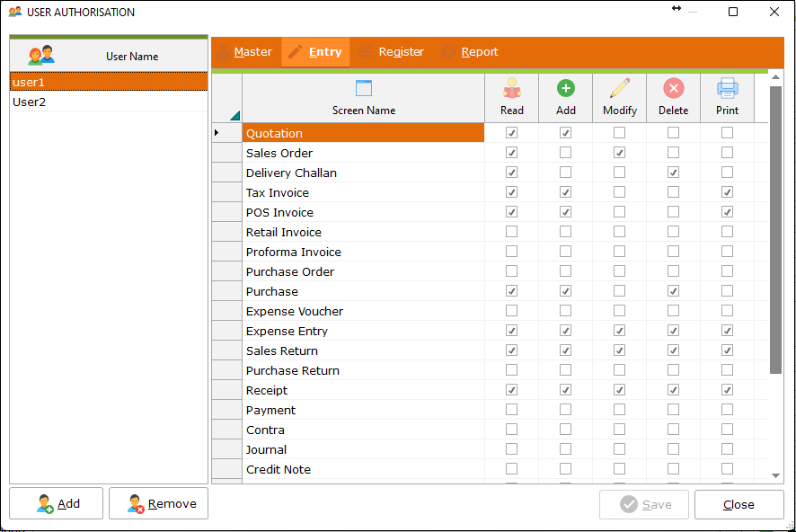Toggle Print checkbox for Tax Invoice

[x=727, y=192]
